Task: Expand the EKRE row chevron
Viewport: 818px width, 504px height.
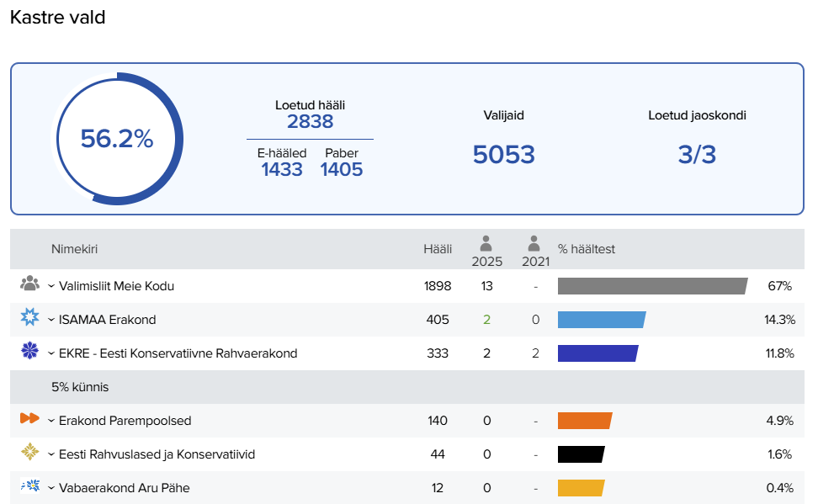Action: tap(51, 354)
